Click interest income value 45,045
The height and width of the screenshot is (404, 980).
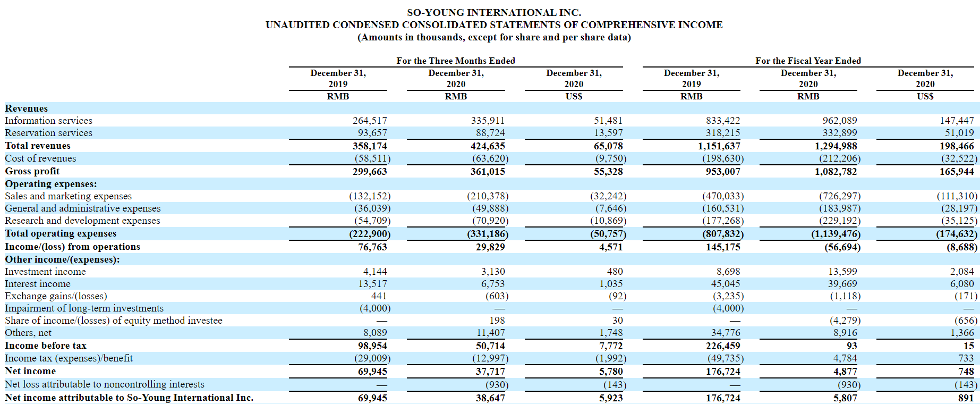click(x=726, y=284)
